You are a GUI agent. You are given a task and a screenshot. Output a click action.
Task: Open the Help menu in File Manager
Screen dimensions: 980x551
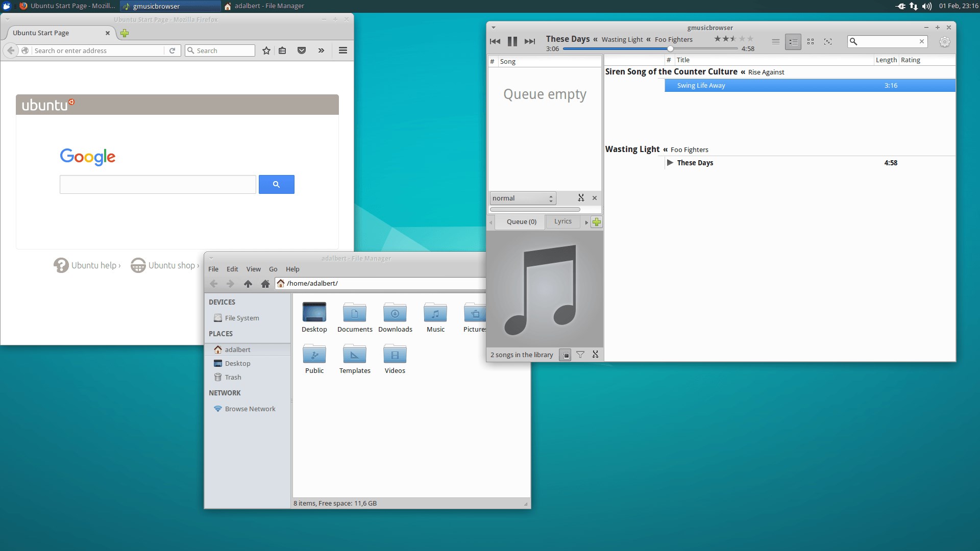coord(292,269)
